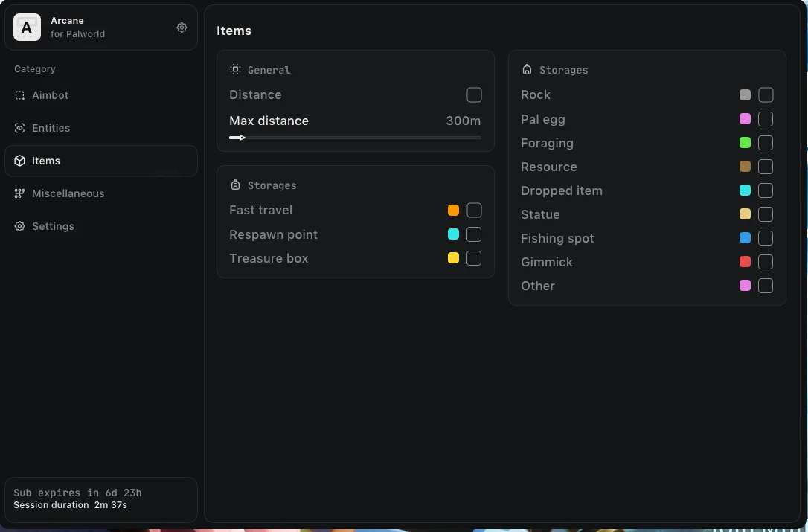Enable the Fishing spot checkbox
The width and height of the screenshot is (808, 532).
pos(766,238)
